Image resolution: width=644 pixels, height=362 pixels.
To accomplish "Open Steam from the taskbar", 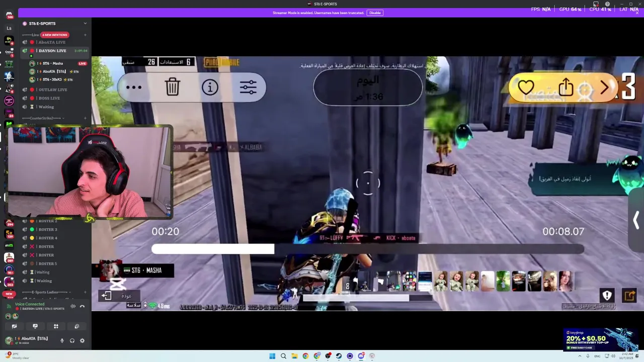I will pyautogui.click(x=339, y=356).
